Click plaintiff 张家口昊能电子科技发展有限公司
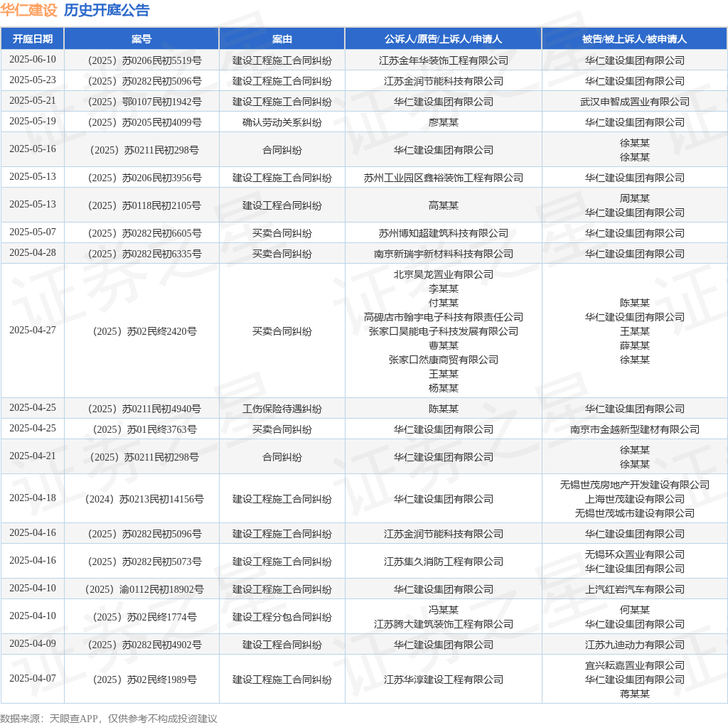The image size is (728, 725). coord(443,331)
